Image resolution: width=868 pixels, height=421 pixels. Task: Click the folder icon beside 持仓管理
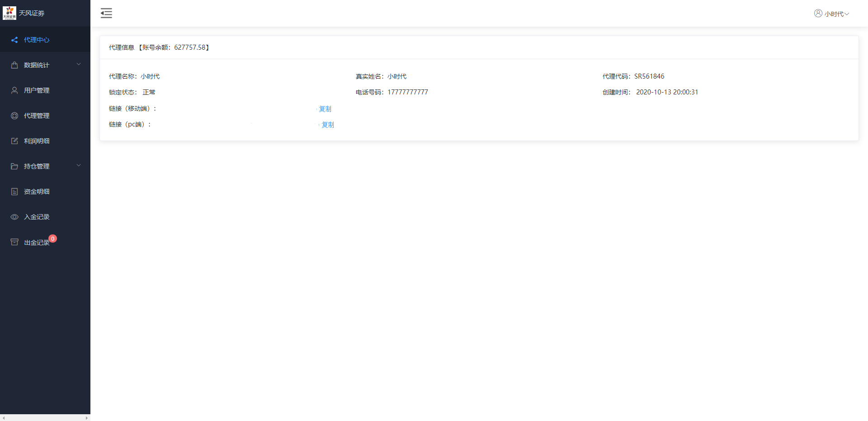[x=14, y=166]
